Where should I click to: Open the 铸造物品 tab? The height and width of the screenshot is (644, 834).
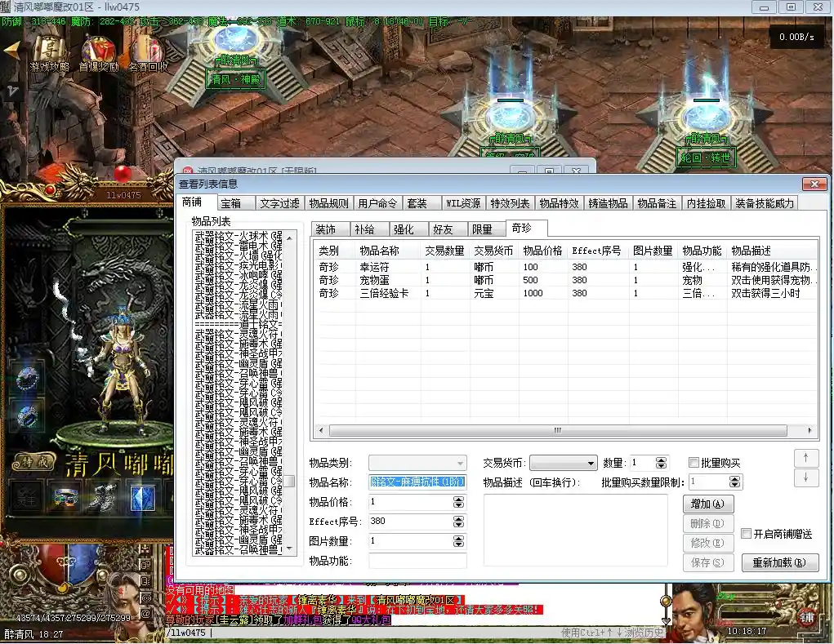[608, 203]
